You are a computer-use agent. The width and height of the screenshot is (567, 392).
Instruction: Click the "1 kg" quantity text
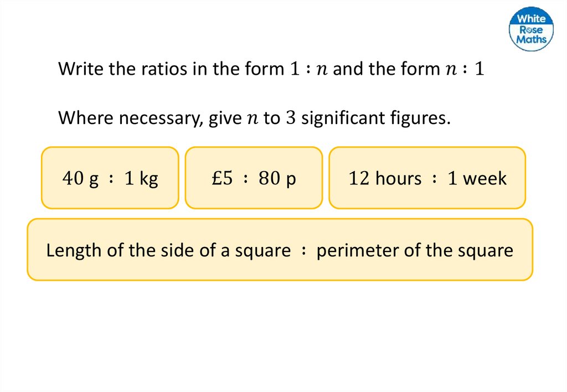pyautogui.click(x=141, y=178)
